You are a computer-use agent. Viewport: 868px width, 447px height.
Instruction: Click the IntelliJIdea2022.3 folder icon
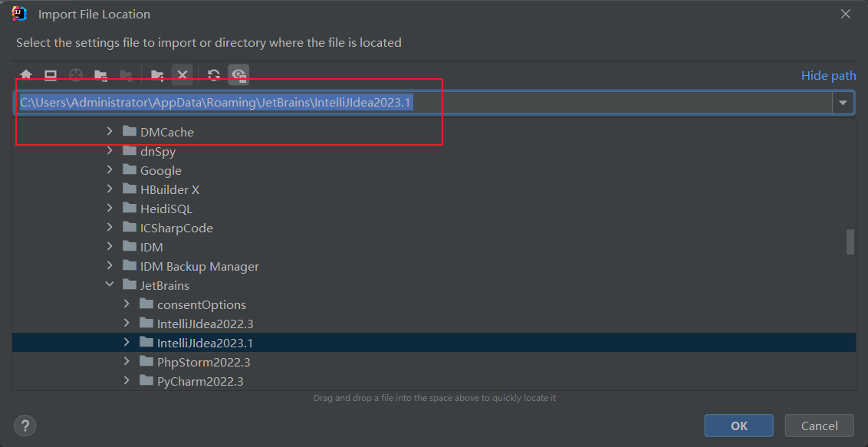[146, 323]
